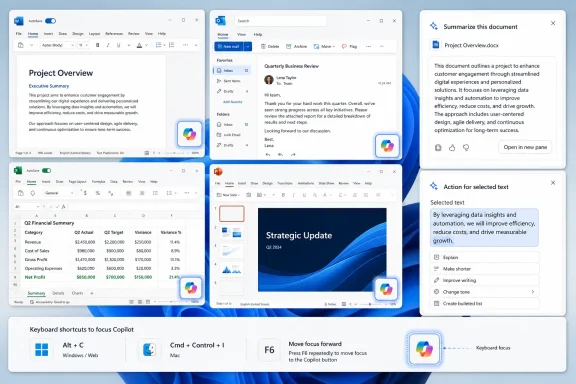The height and width of the screenshot is (384, 576).
Task: Choose the Make shorter action
Action: click(485, 269)
